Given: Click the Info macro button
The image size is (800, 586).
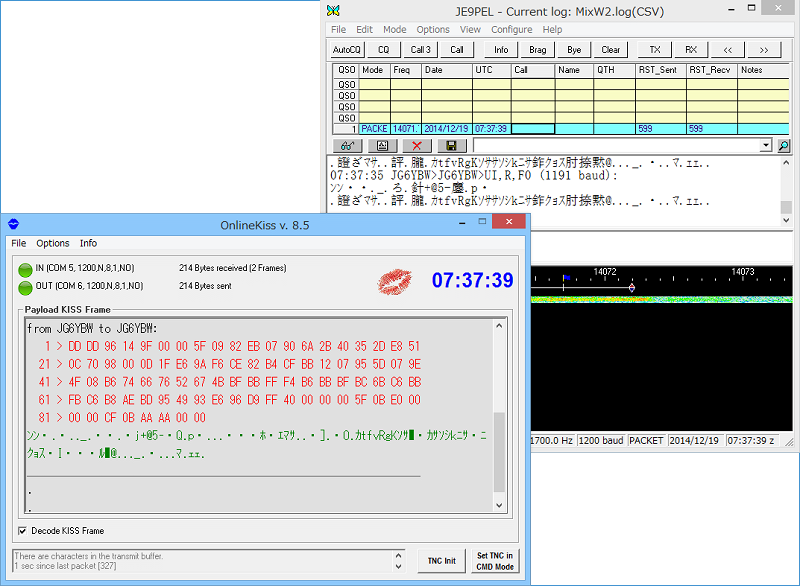Looking at the screenshot, I should point(501,50).
